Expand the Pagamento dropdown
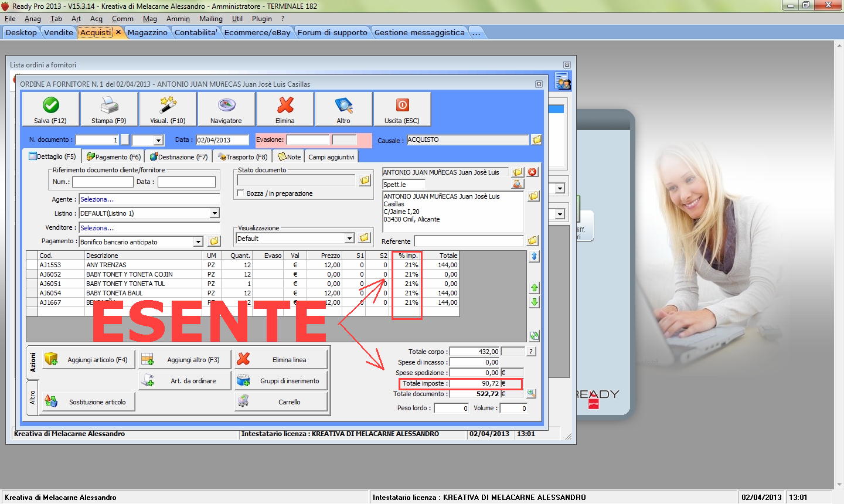844x504 pixels. click(x=198, y=242)
